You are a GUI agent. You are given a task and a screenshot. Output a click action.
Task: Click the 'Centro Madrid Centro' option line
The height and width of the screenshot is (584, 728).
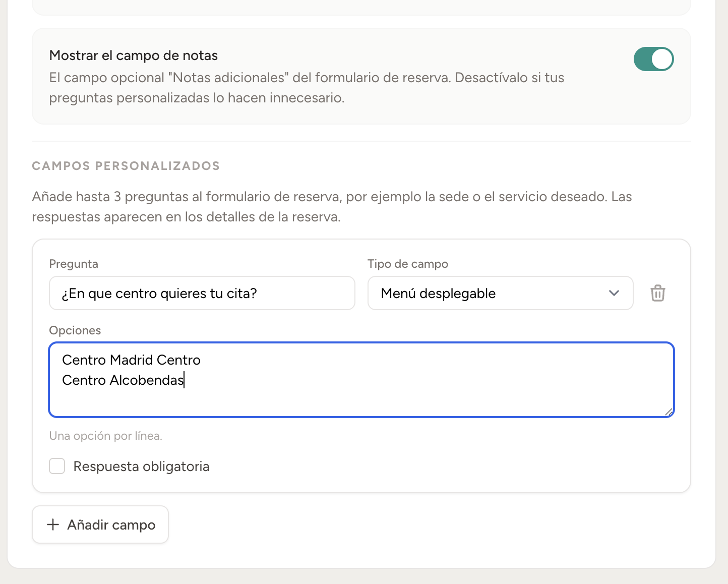click(x=132, y=360)
